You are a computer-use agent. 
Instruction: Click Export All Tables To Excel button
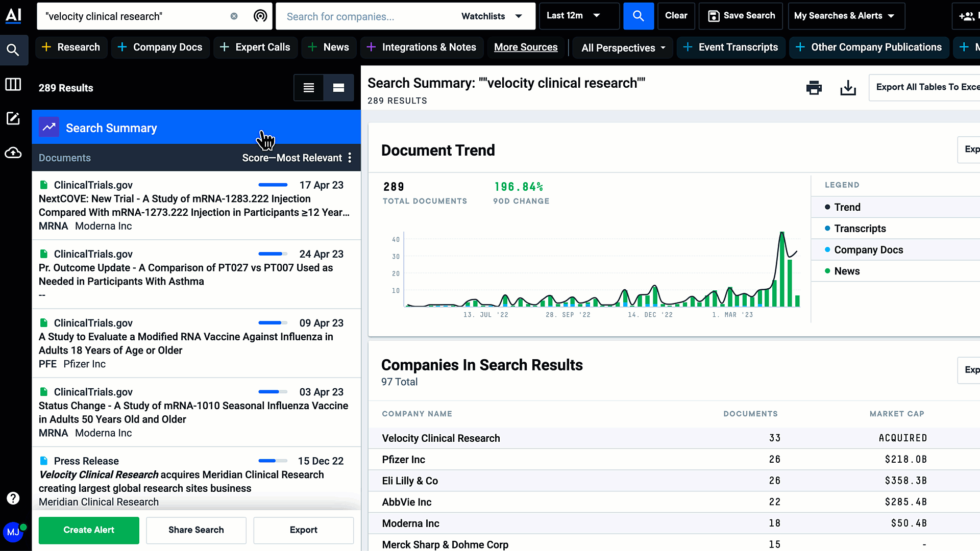(925, 87)
